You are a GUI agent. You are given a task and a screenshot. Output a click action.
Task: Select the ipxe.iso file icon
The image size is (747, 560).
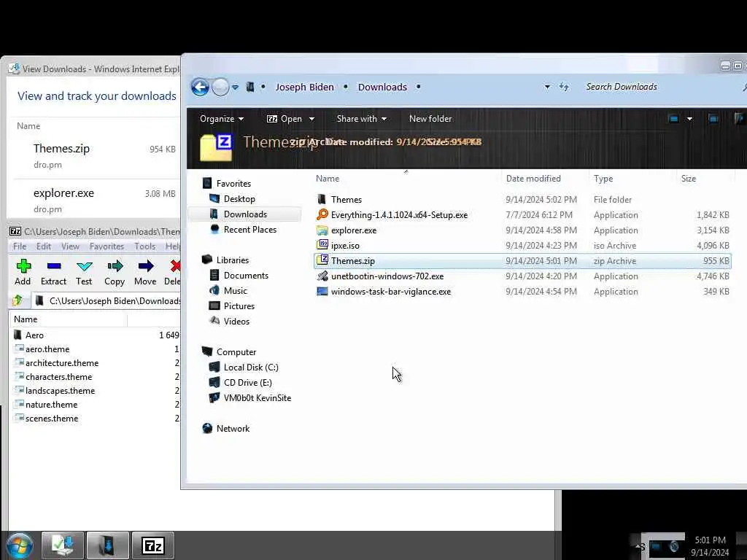322,245
